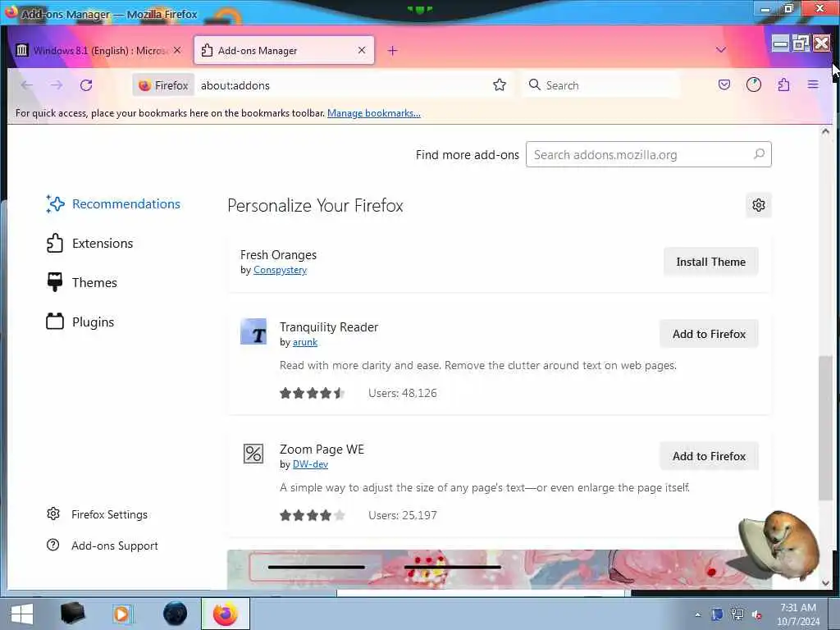Image resolution: width=840 pixels, height=630 pixels.
Task: Click the network tray icon
Action: click(737, 614)
